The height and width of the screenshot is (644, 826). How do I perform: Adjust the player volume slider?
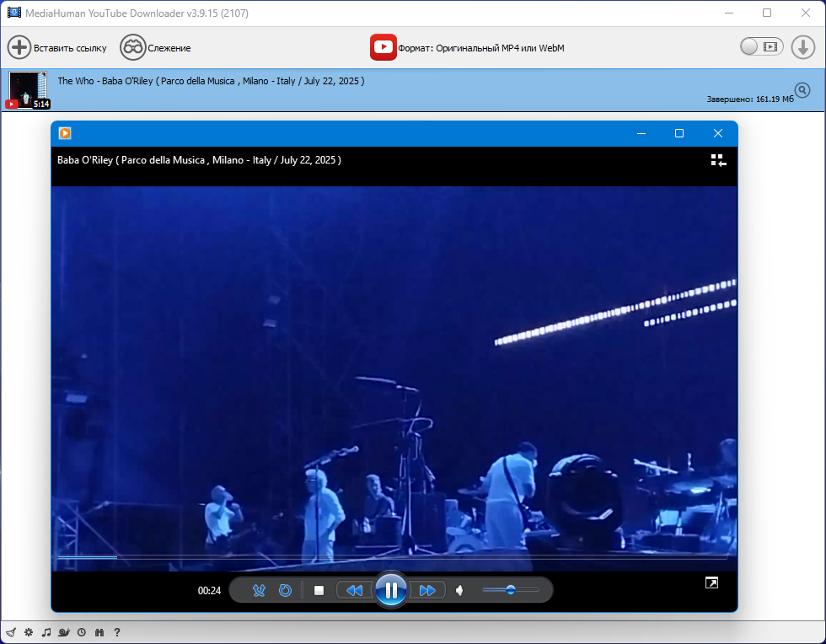click(x=511, y=590)
